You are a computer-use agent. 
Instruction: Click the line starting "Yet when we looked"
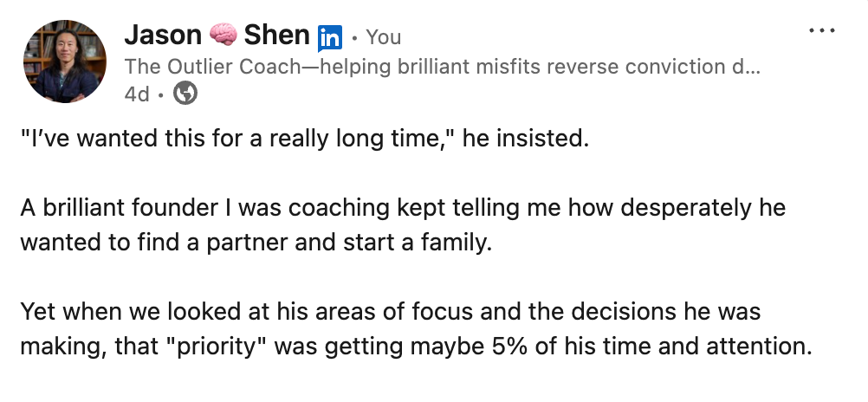(x=391, y=312)
